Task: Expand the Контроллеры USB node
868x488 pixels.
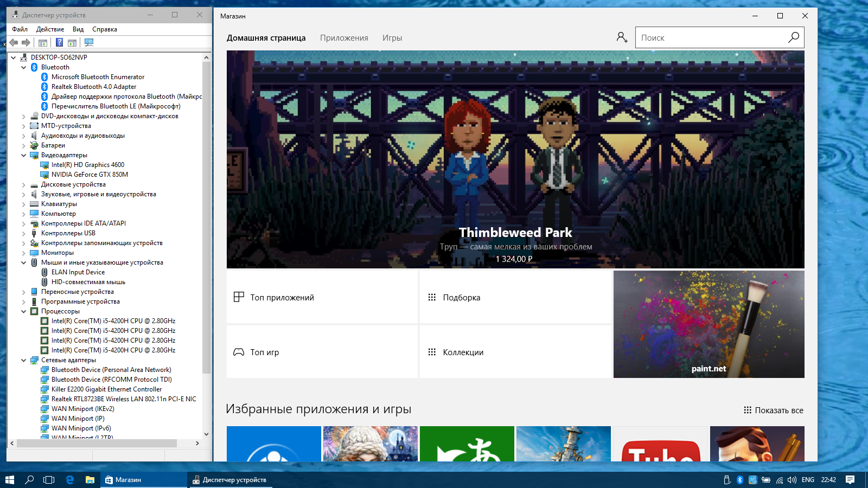Action: pyautogui.click(x=24, y=233)
